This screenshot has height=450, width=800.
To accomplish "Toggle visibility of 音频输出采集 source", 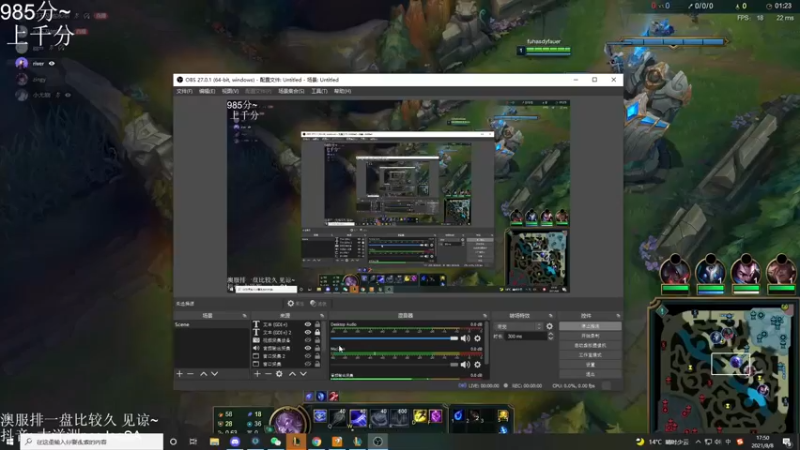I will (x=308, y=348).
